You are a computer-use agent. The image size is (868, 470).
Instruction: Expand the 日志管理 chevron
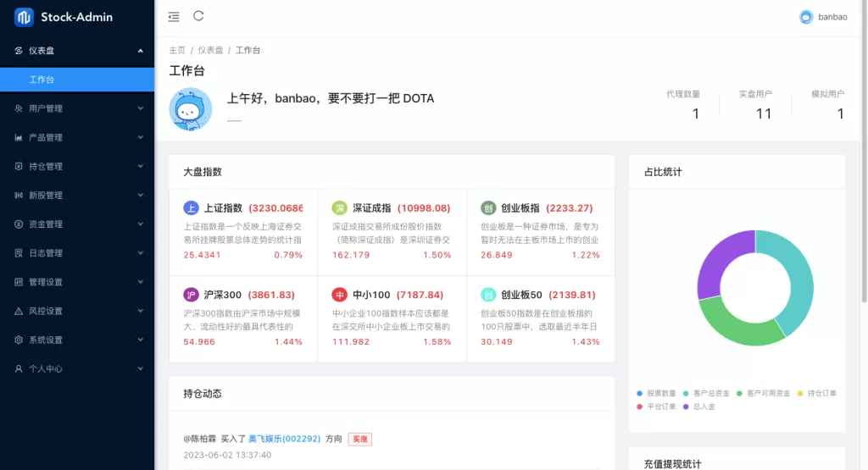(x=141, y=252)
